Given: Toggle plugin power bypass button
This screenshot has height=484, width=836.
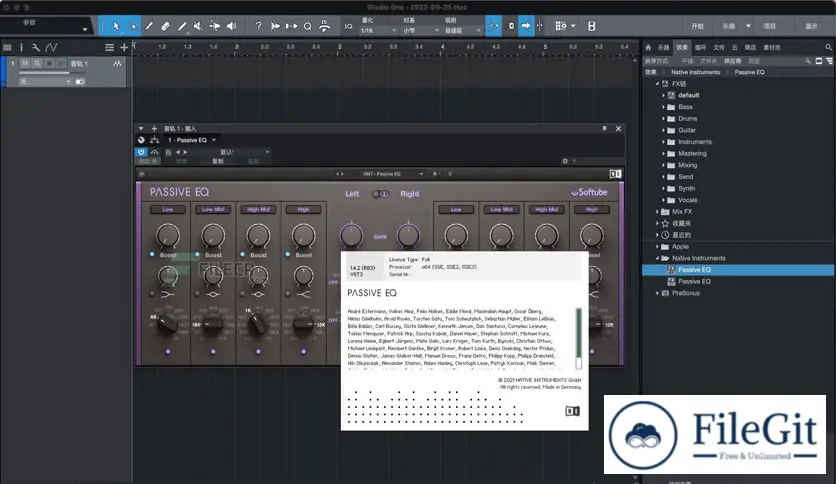Looking at the screenshot, I should click(141, 152).
